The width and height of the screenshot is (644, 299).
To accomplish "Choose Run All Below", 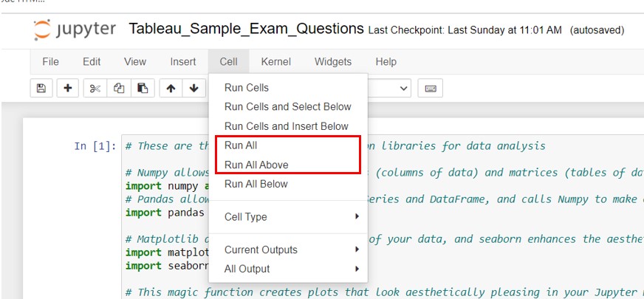I will [x=288, y=184].
